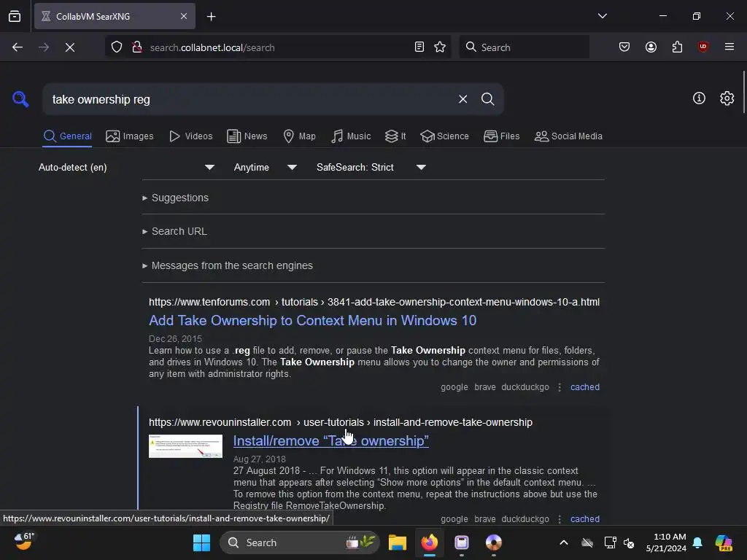Viewport: 747px width, 560px height.
Task: Click the purple app taskbar icon
Action: (462, 542)
